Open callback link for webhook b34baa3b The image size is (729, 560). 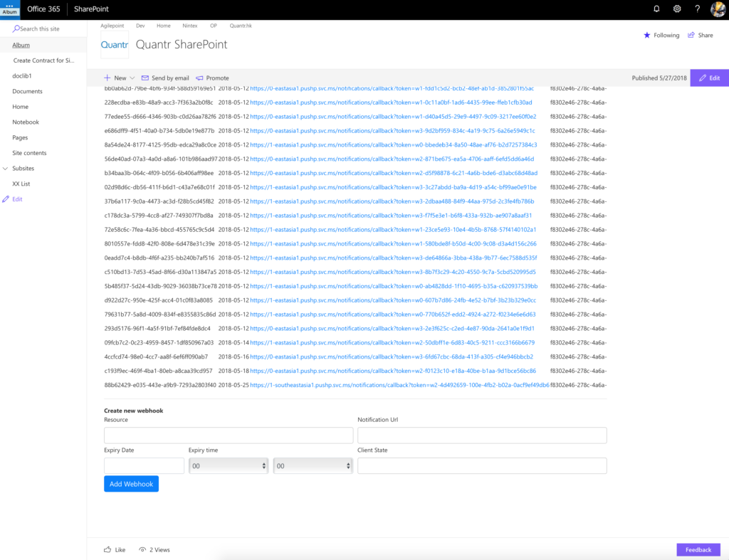coord(394,174)
